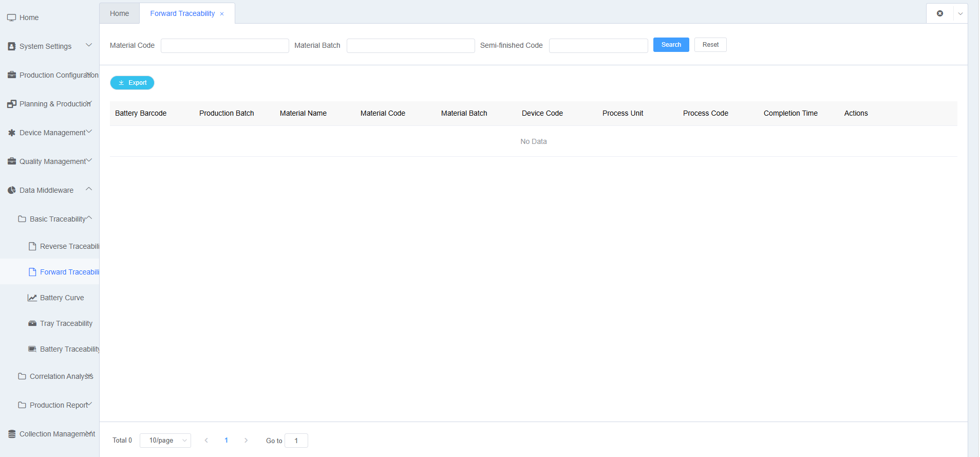Click the Correlation Analysis folder icon
This screenshot has width=980, height=457.
tap(22, 376)
